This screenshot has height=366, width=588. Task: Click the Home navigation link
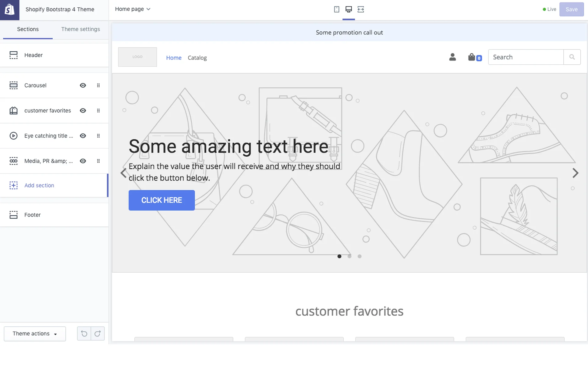click(174, 58)
